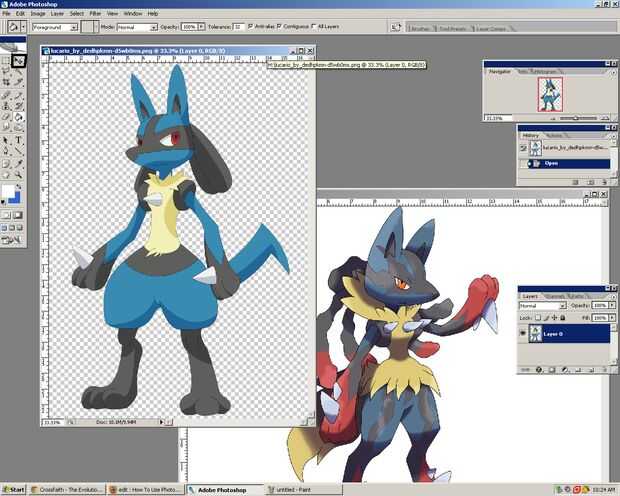The image size is (620, 496).
Task: Select the Brush tool
Action: [18, 95]
